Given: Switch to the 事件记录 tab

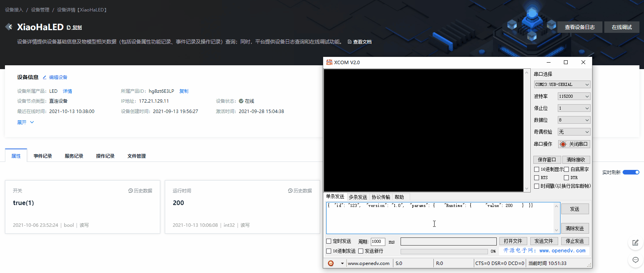Looking at the screenshot, I should pyautogui.click(x=43, y=156).
